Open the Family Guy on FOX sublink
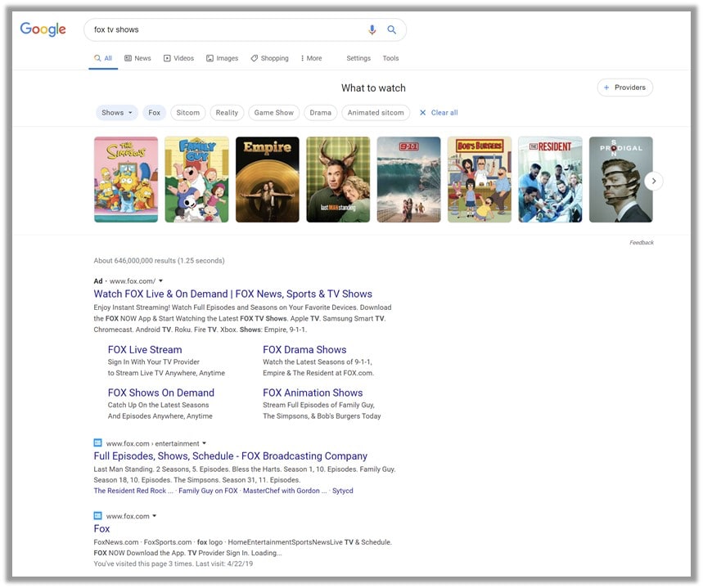The height and width of the screenshot is (588, 703). pyautogui.click(x=208, y=491)
